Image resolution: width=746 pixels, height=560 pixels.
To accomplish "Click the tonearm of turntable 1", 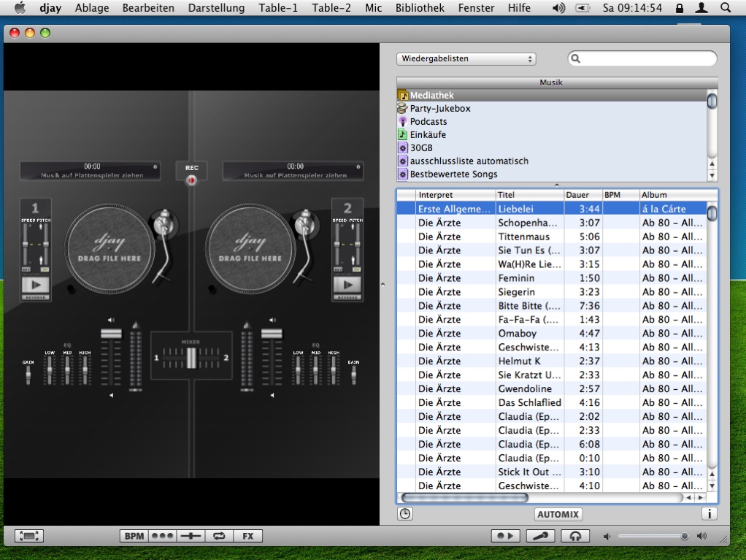I will pyautogui.click(x=164, y=245).
